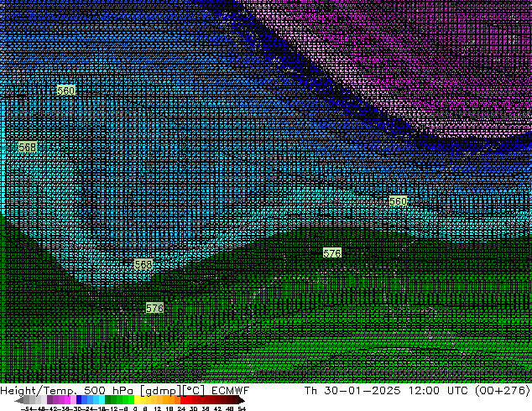Click the dark maroon arrow end of the color scale
This screenshot has width=532, height=411.
coord(242,400)
